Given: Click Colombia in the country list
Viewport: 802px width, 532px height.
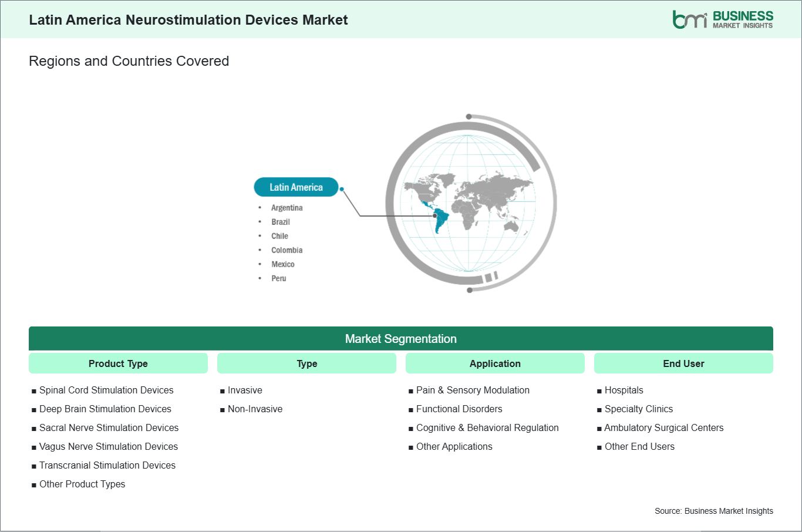Looking at the screenshot, I should pos(287,250).
